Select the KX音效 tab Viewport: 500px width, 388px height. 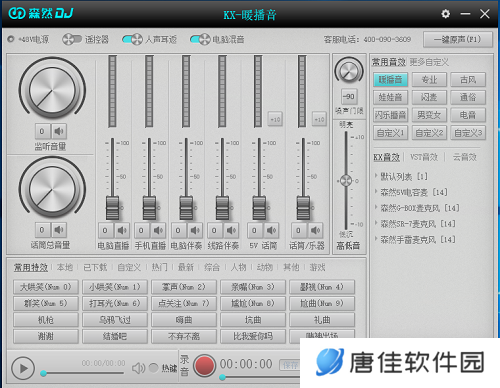[387, 157]
